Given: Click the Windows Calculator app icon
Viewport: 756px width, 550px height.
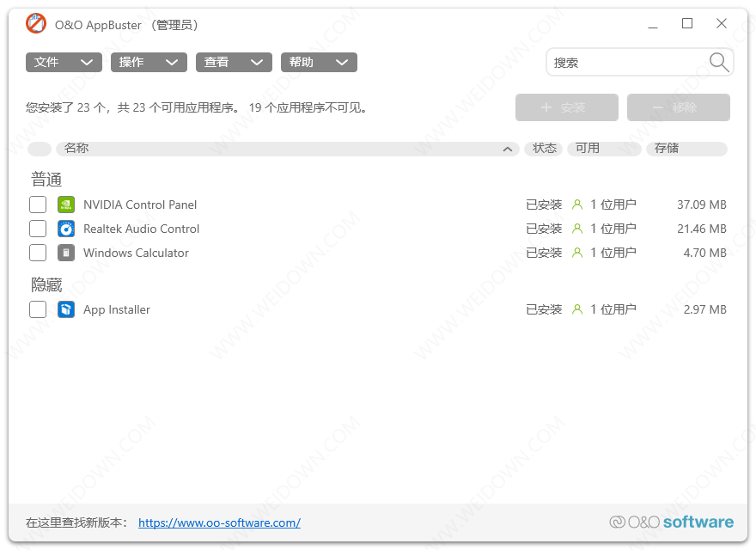Looking at the screenshot, I should point(66,253).
